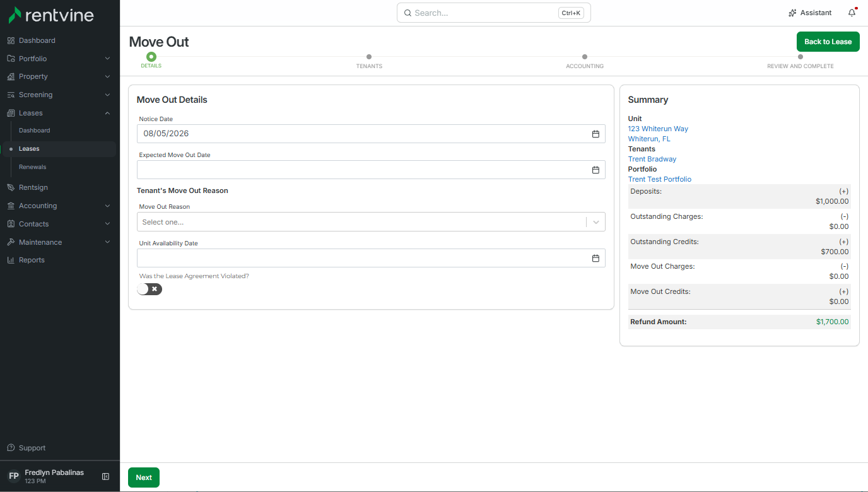Click the Reports chart icon
This screenshot has height=492, width=868.
[11, 260]
